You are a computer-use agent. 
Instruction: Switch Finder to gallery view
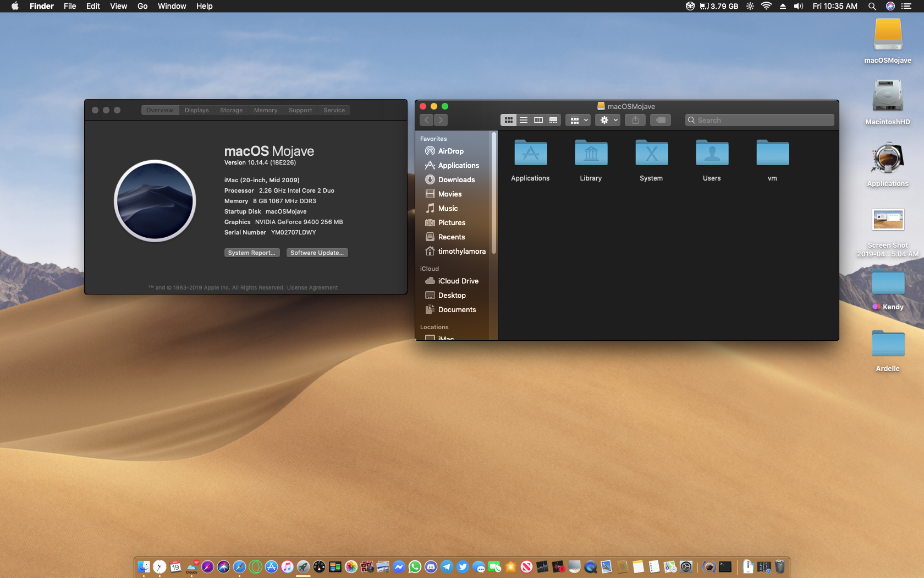click(x=553, y=120)
